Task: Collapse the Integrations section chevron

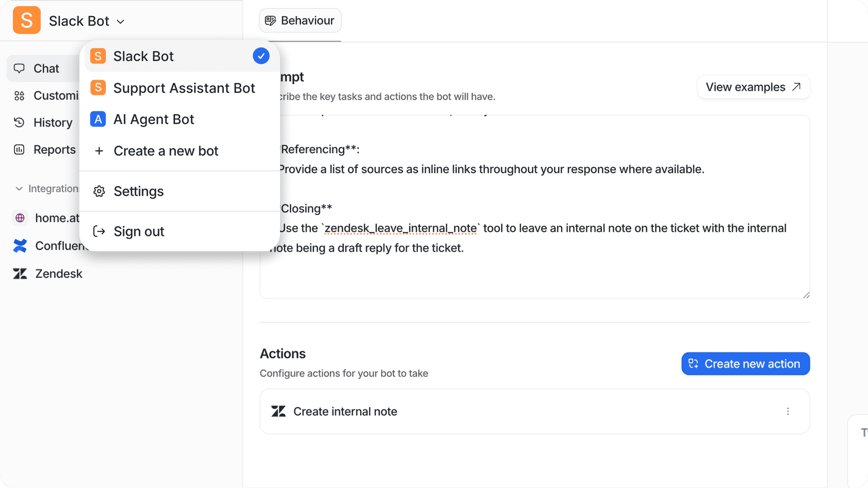Action: 19,189
